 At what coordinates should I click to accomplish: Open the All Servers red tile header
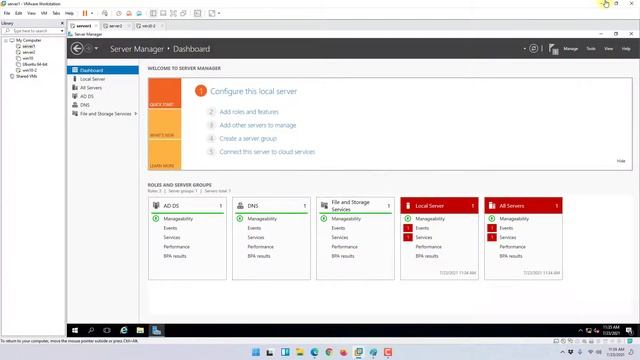coord(523,206)
